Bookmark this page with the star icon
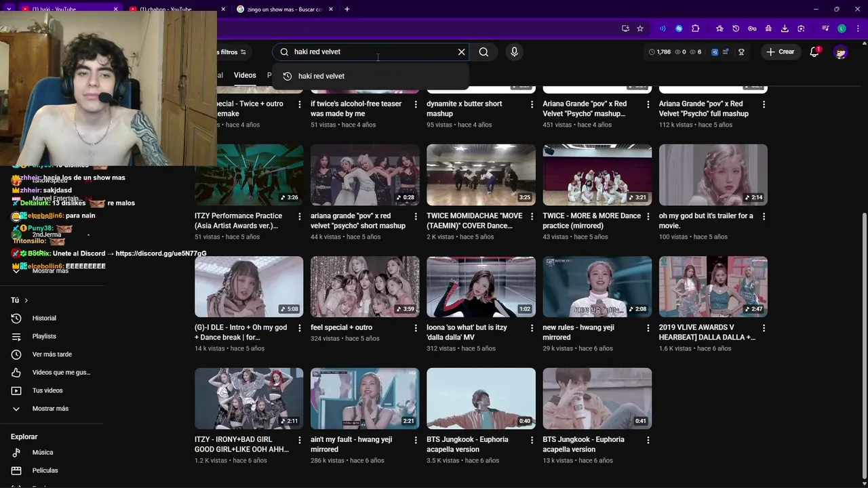 (640, 28)
